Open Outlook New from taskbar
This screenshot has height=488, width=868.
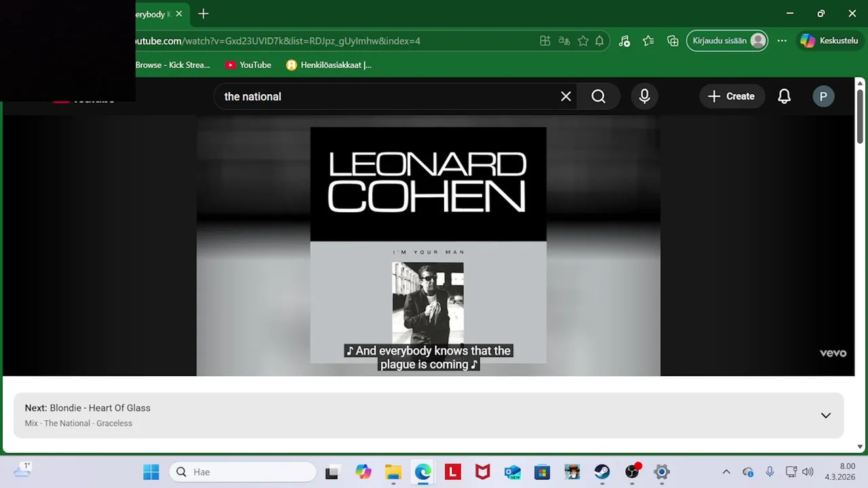coord(513,472)
